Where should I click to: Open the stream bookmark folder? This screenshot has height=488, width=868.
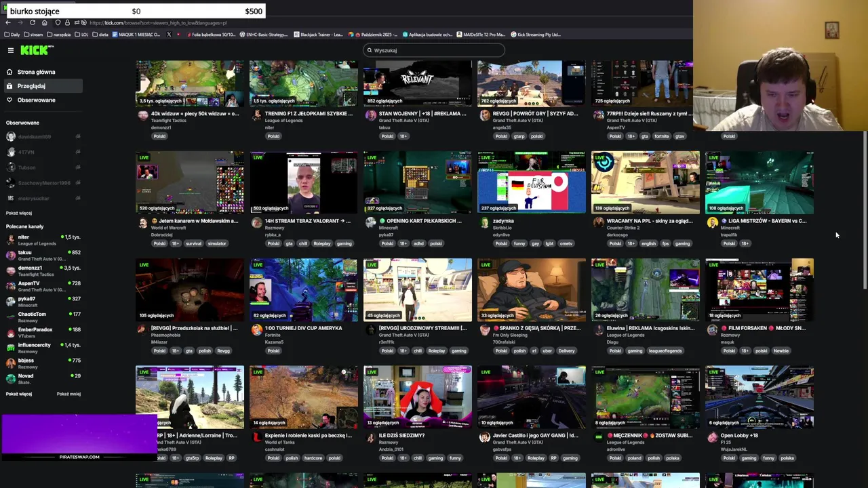[33, 35]
